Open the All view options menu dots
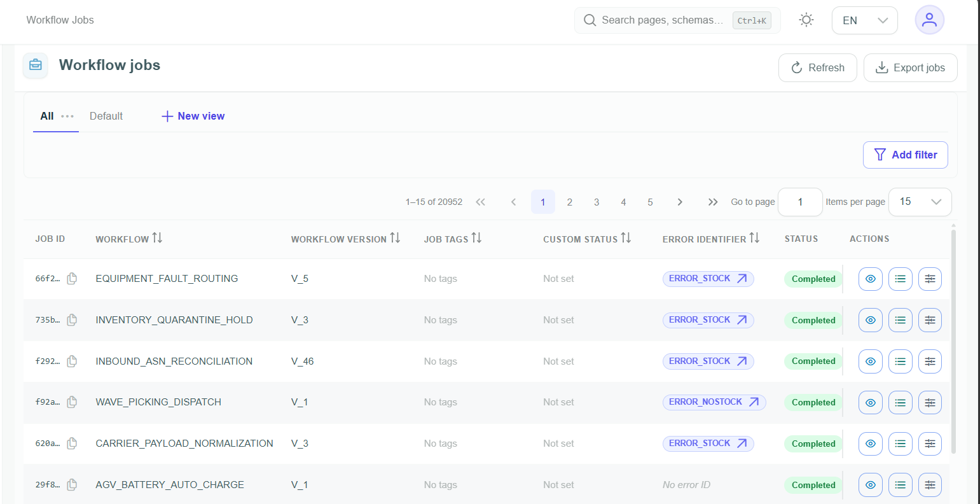980x504 pixels. (67, 116)
